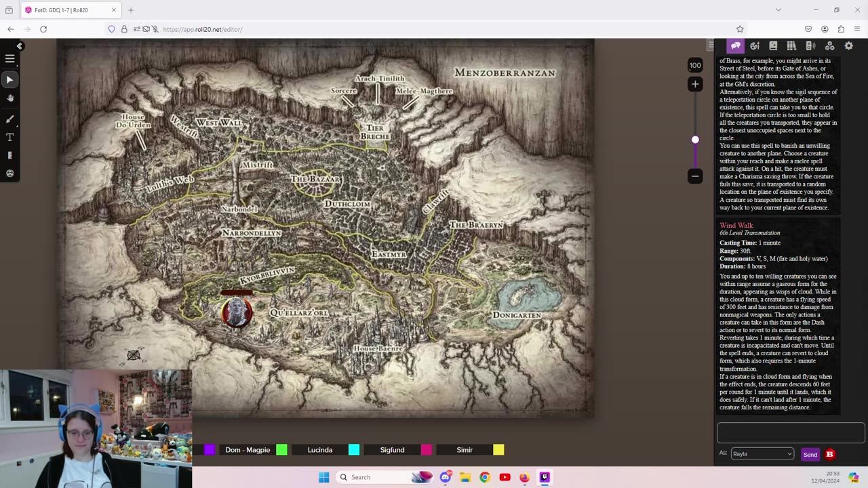Open a new browser tab
Viewport: 868px width, 488px height.
(x=131, y=10)
